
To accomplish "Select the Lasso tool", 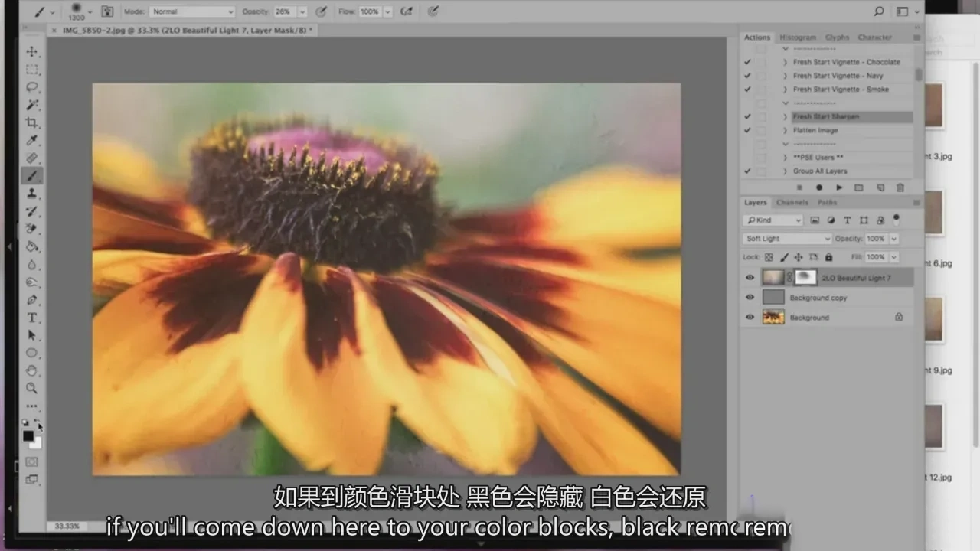I will (x=32, y=86).
